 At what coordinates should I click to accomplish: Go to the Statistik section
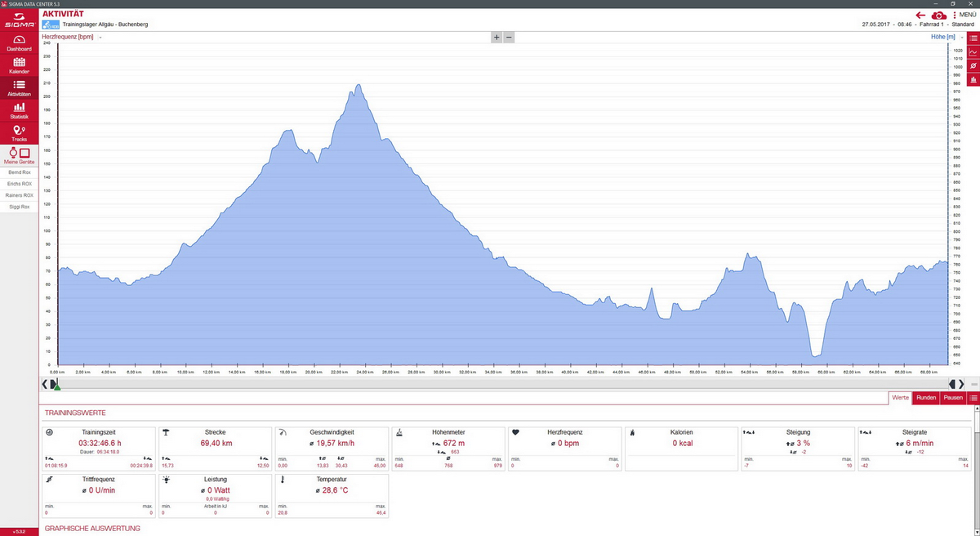click(19, 110)
